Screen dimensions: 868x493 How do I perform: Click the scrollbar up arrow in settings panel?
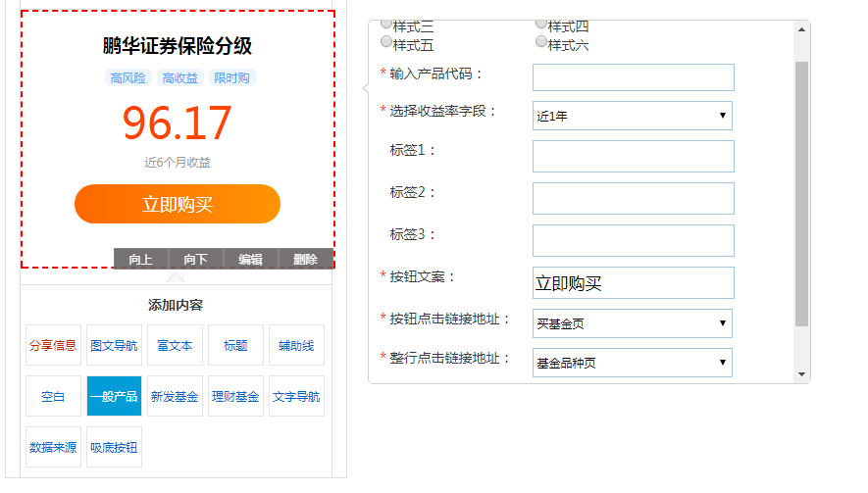pos(801,29)
